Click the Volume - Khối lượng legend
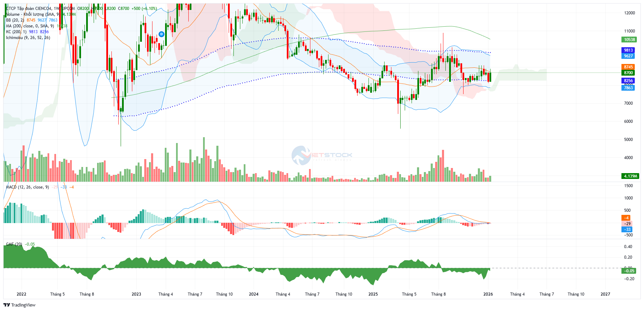This screenshot has width=644, height=311. pos(33,14)
